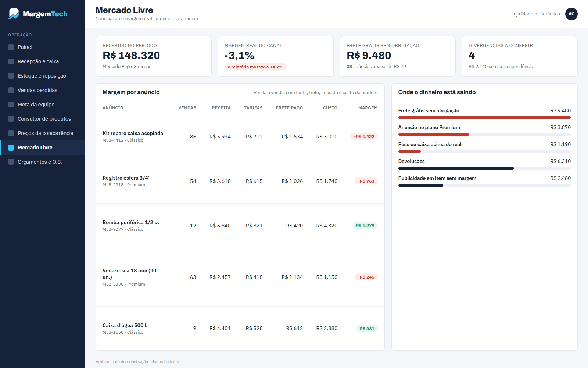
Task: Sort by the Vendas column header
Action: [x=187, y=108]
